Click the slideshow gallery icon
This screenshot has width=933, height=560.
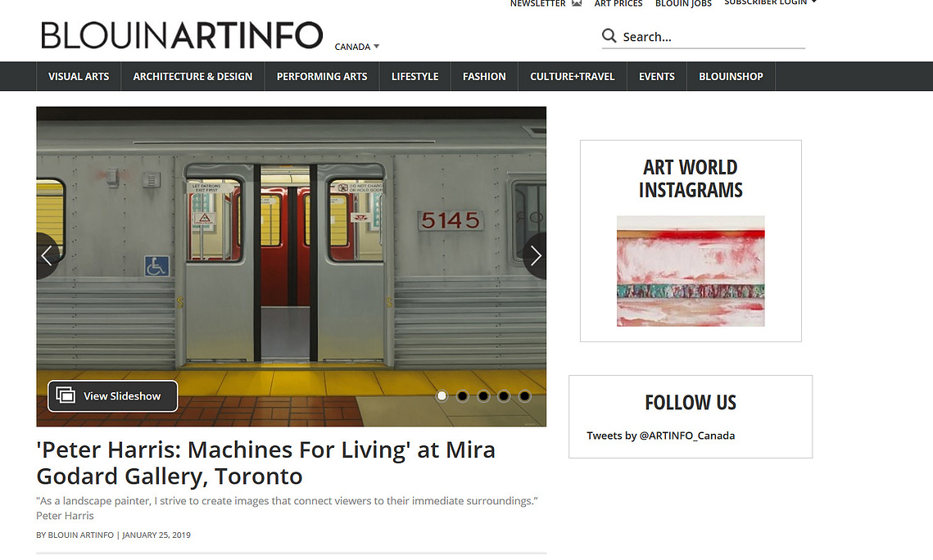click(66, 395)
